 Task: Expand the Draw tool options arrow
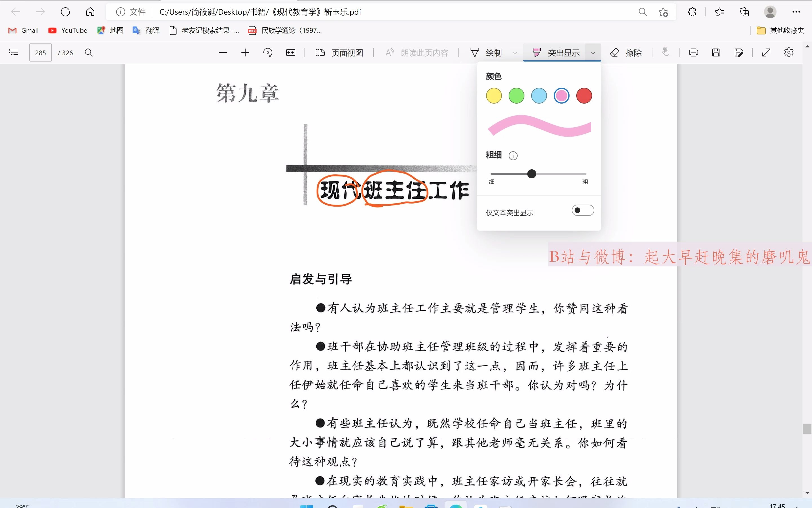(515, 53)
